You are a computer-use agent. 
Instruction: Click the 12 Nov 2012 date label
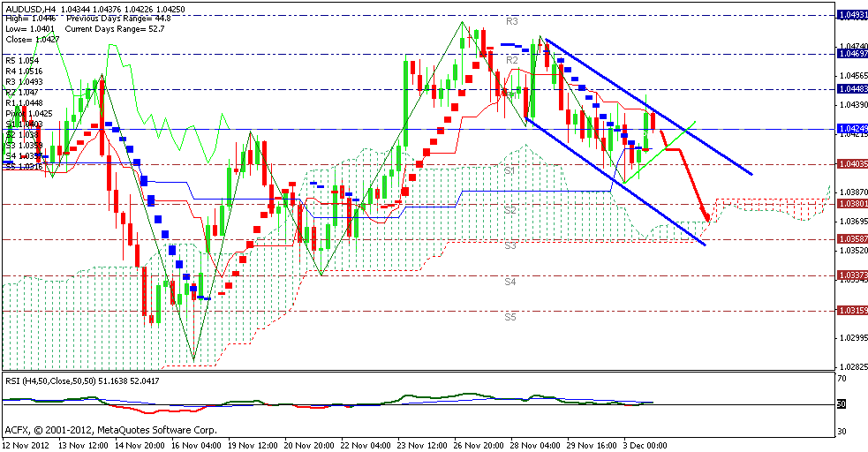point(27,446)
